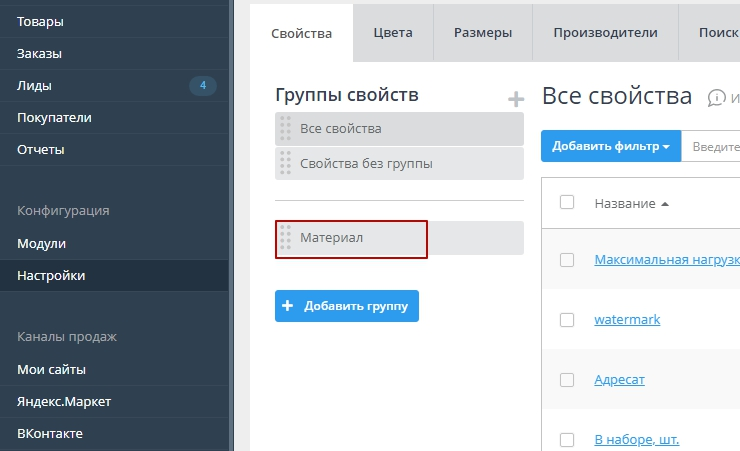740x451 pixels.
Task: Open the Производители tab
Action: coord(605,32)
